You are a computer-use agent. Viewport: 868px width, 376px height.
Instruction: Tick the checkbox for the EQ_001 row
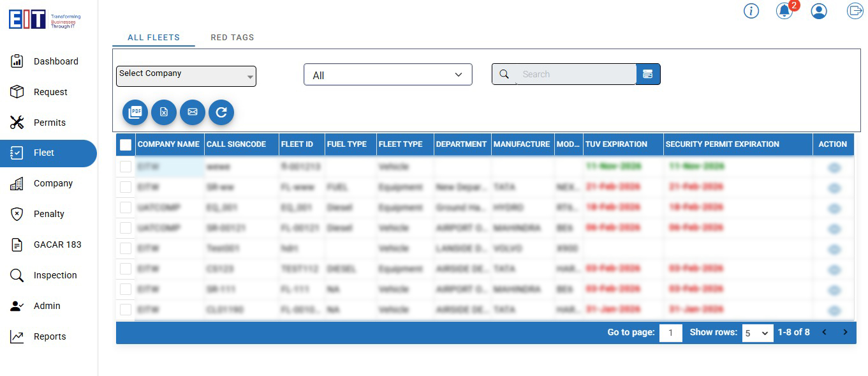[126, 207]
